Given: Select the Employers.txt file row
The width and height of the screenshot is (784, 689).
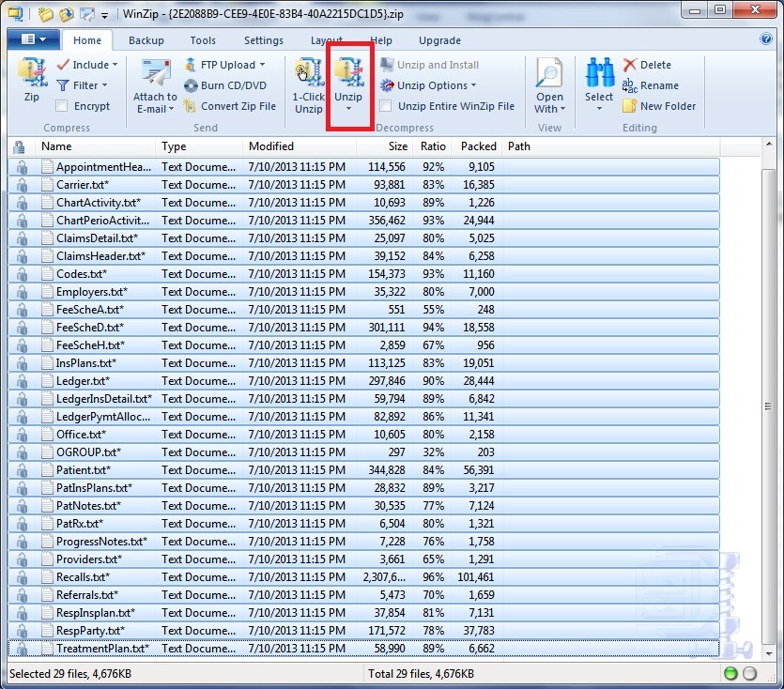Looking at the screenshot, I should (364, 292).
